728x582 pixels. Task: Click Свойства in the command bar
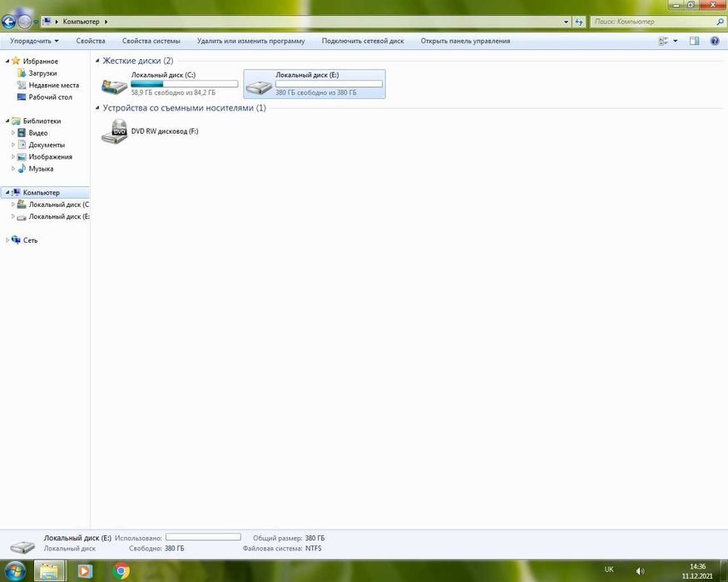pyautogui.click(x=91, y=41)
